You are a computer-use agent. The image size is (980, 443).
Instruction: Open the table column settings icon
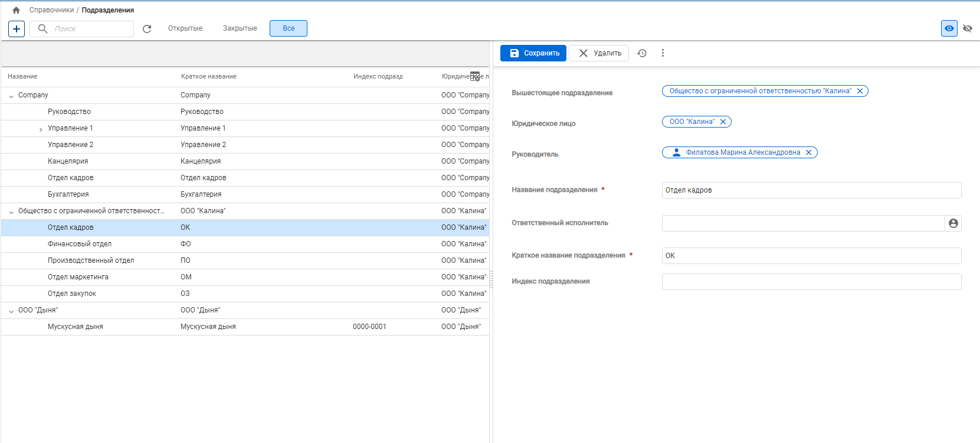point(475,76)
